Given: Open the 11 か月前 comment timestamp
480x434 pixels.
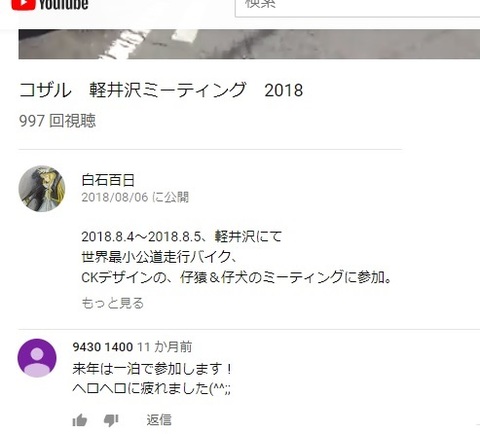Looking at the screenshot, I should 165,347.
